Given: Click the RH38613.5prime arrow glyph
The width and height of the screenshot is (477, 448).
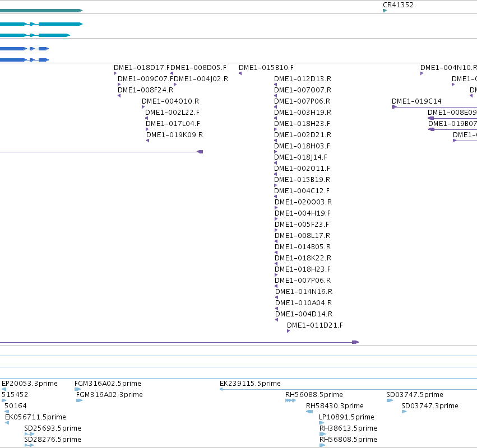Looking at the screenshot, I should point(322,434).
